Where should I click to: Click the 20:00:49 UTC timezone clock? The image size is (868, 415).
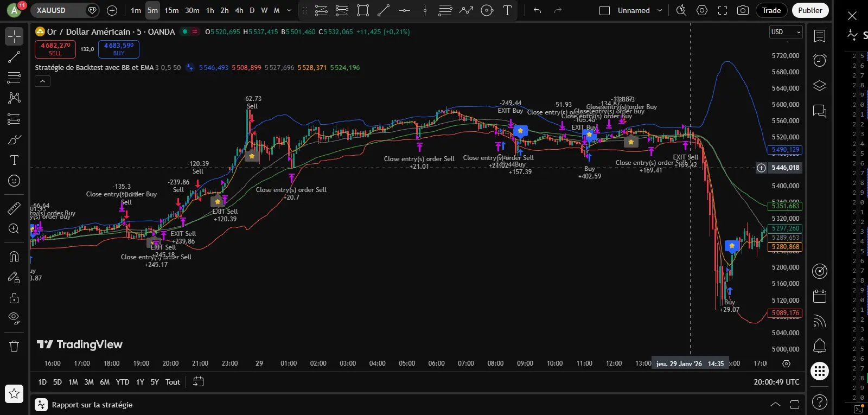[776, 382]
